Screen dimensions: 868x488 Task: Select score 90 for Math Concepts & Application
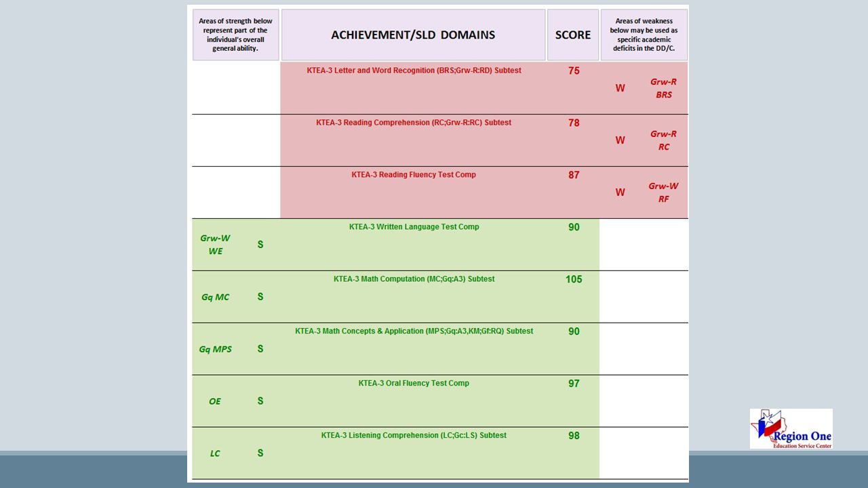point(574,331)
